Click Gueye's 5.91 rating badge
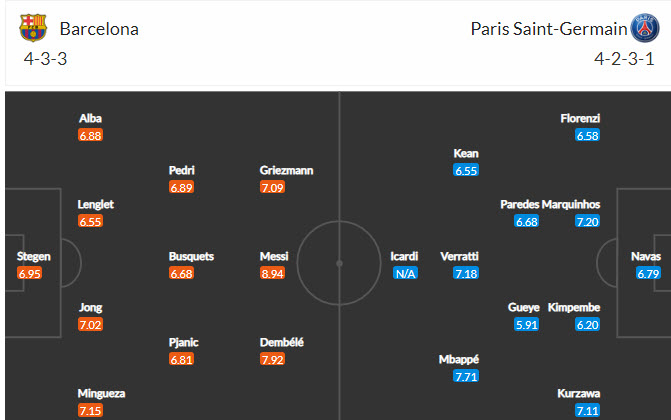Image resolution: width=671 pixels, height=420 pixels. [x=526, y=325]
